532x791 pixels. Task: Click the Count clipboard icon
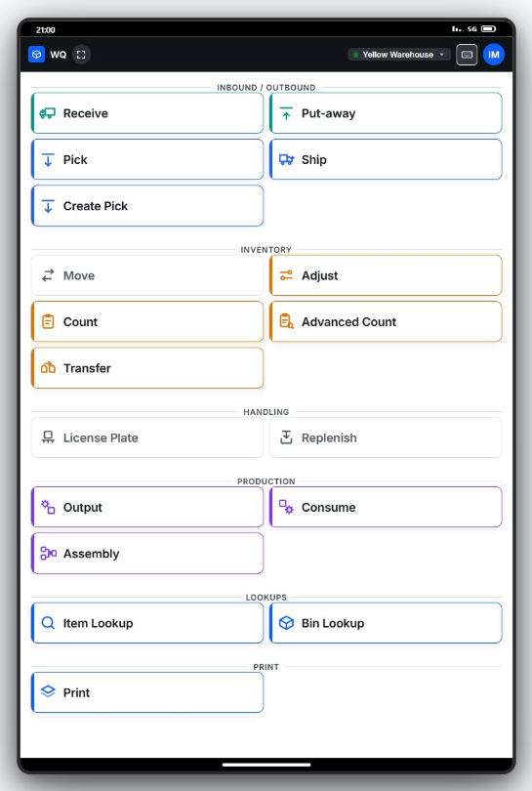pyautogui.click(x=48, y=322)
